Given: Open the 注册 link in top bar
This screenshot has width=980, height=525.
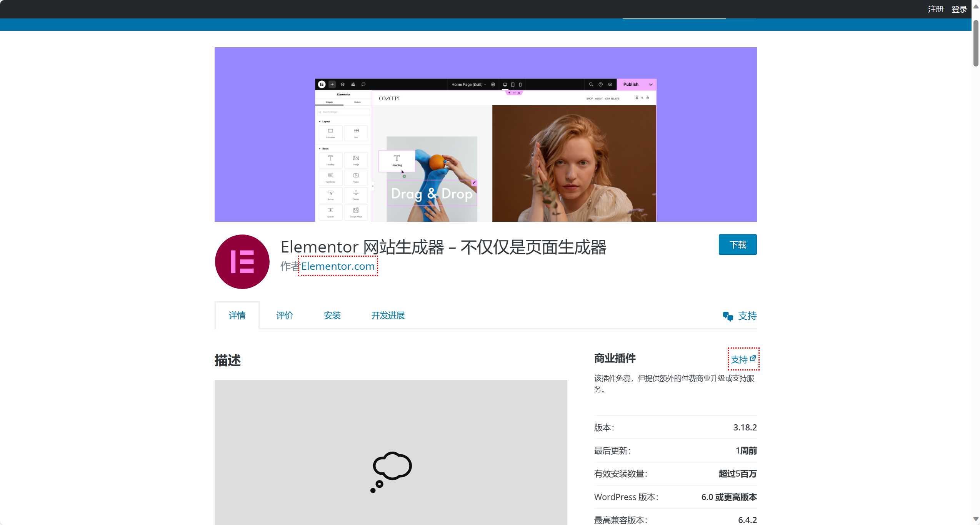Looking at the screenshot, I should (935, 9).
